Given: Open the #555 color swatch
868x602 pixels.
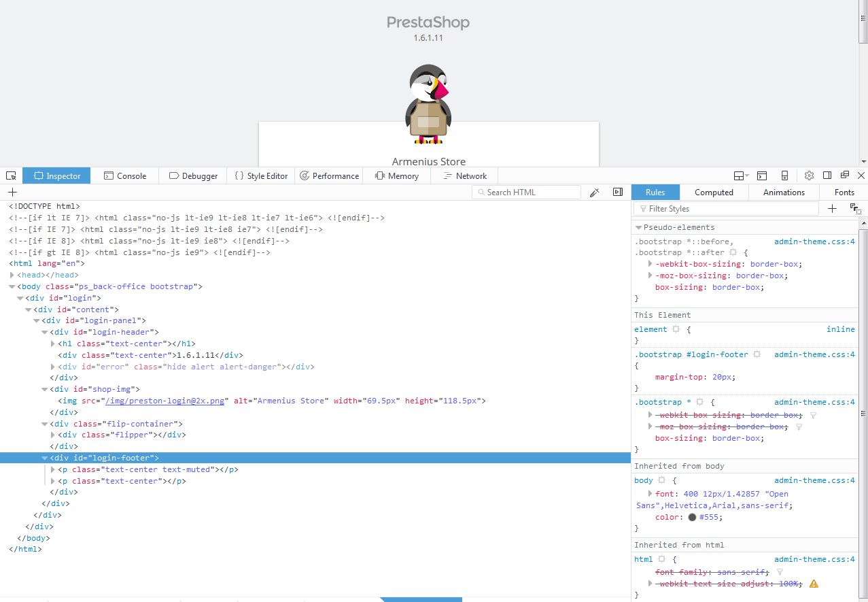Looking at the screenshot, I should pos(692,517).
